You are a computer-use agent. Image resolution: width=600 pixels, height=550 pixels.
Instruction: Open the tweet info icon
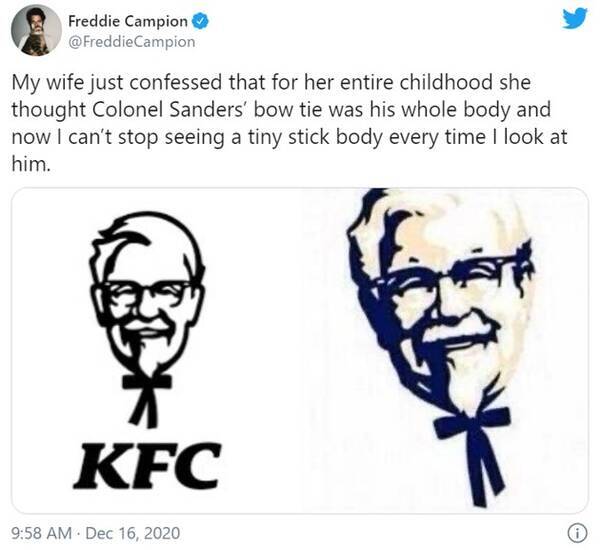pyautogui.click(x=576, y=531)
